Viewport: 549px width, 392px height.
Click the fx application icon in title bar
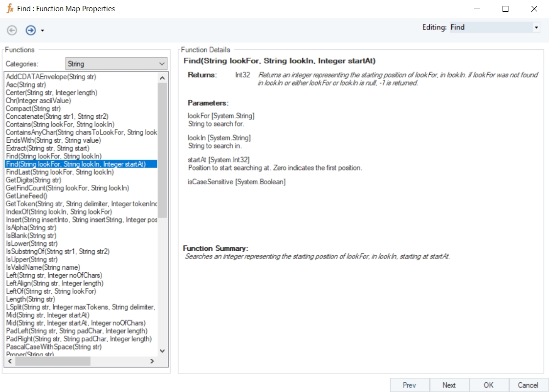[x=9, y=9]
